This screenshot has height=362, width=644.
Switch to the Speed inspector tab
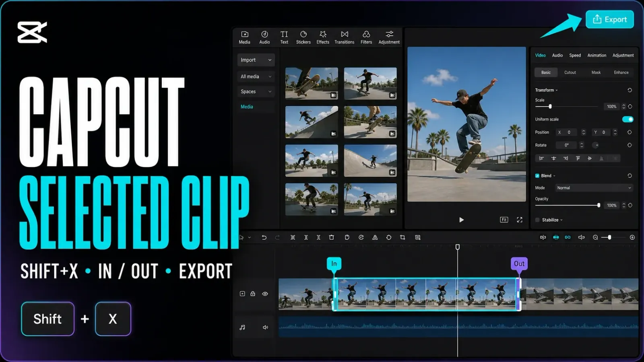(x=575, y=56)
